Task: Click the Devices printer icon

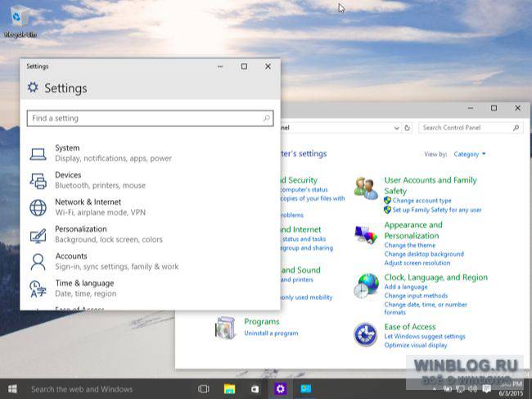Action: click(38, 180)
